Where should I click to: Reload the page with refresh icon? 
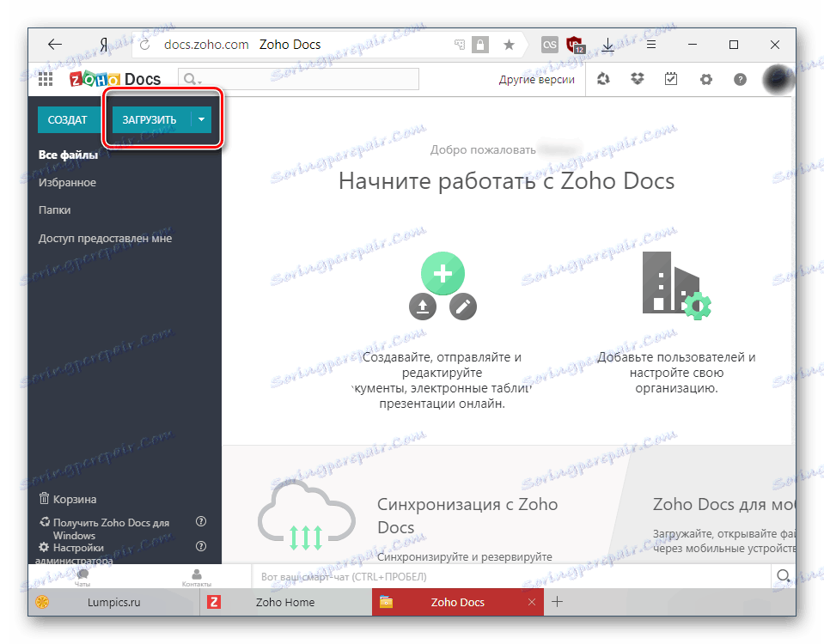pyautogui.click(x=145, y=45)
